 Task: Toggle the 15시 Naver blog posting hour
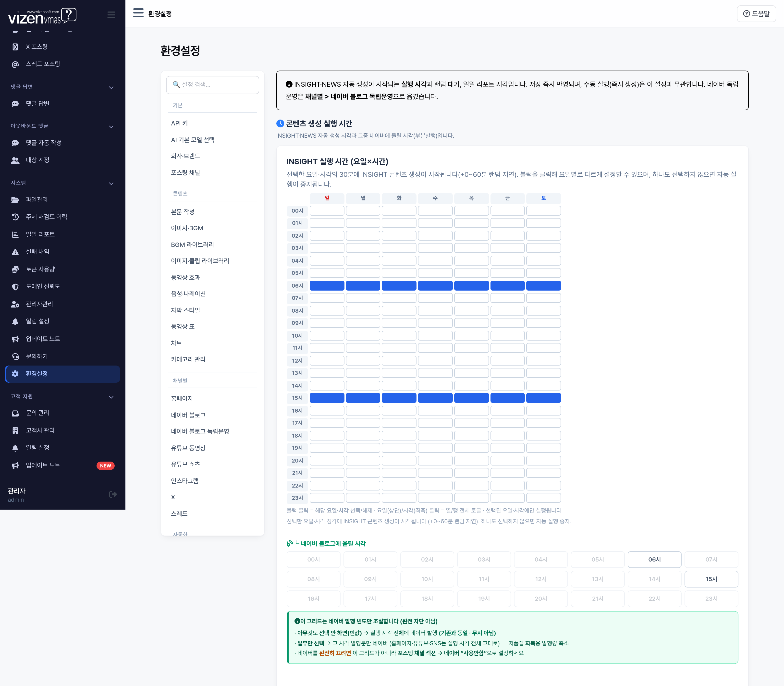coord(711,579)
